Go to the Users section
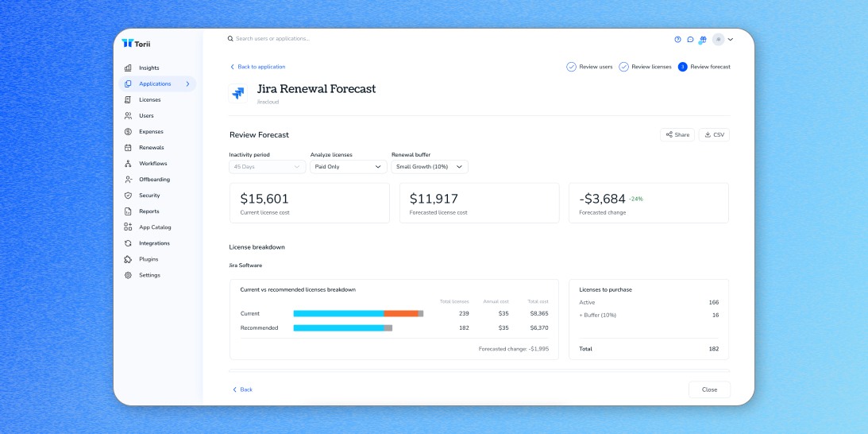Viewport: 868px width, 434px height. [146, 116]
